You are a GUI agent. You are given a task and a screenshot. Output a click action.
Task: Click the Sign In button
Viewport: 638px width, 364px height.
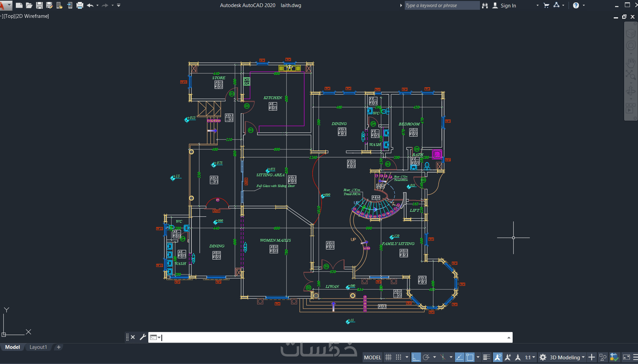click(504, 5)
